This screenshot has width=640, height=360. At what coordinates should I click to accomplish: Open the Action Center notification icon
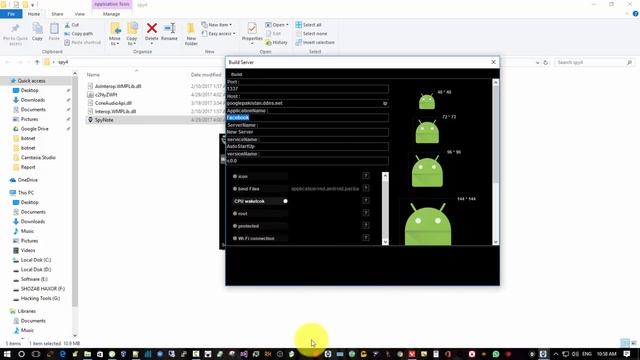click(627, 354)
